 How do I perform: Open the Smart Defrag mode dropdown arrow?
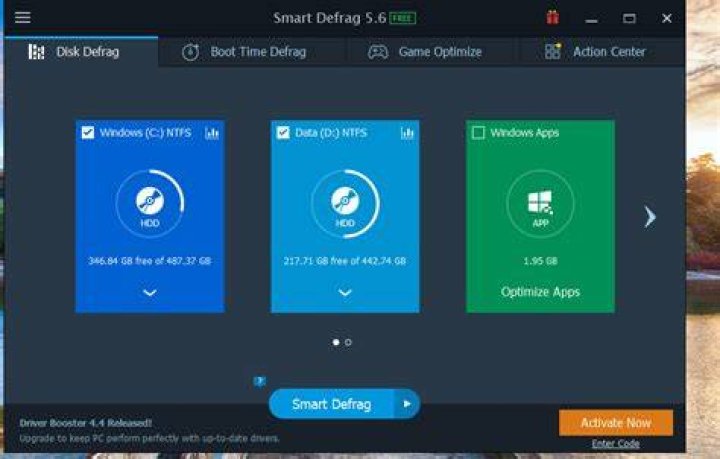click(407, 404)
